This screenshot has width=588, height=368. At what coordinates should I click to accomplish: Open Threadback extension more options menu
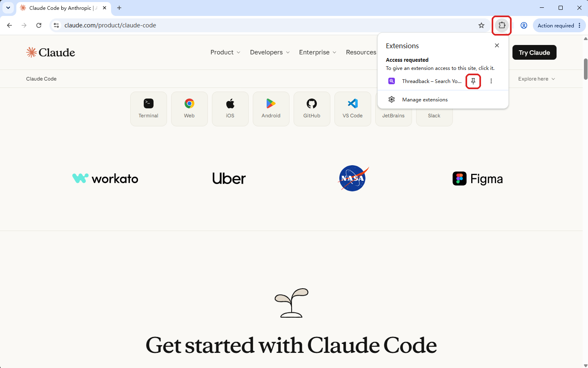point(491,81)
